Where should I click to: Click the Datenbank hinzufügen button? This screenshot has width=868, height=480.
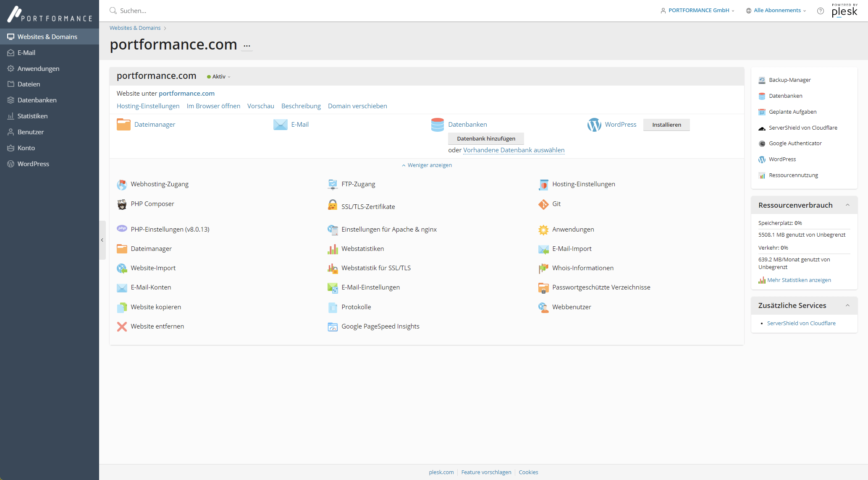click(x=486, y=139)
